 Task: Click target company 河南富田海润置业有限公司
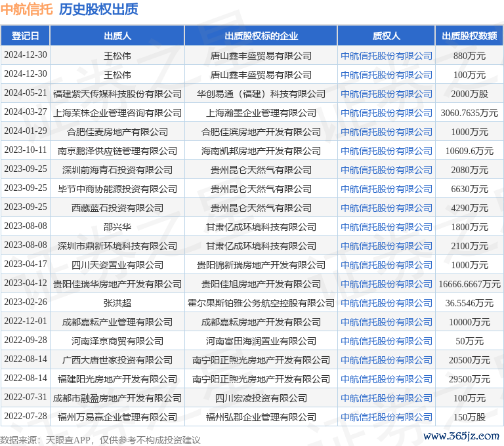tap(261, 341)
